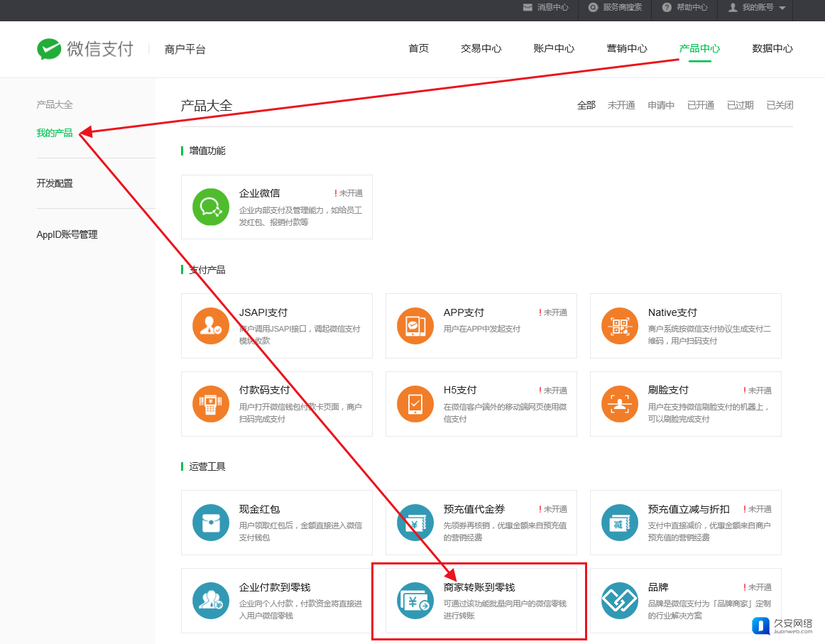This screenshot has width=825, height=644.
Task: Open the 账户中心 nav tab
Action: [554, 48]
